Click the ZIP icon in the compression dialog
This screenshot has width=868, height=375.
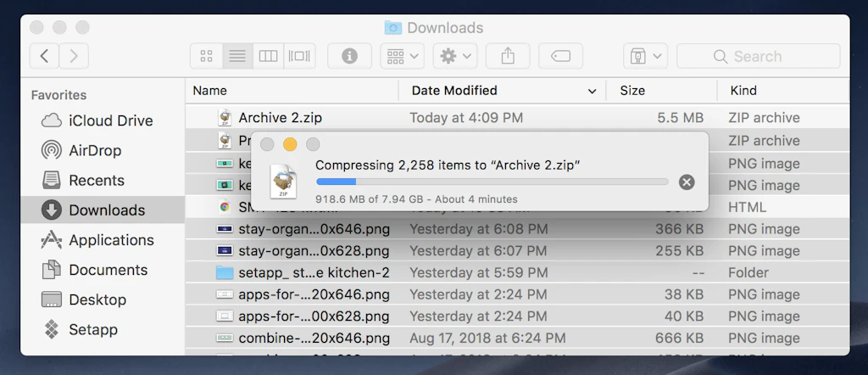click(x=283, y=181)
